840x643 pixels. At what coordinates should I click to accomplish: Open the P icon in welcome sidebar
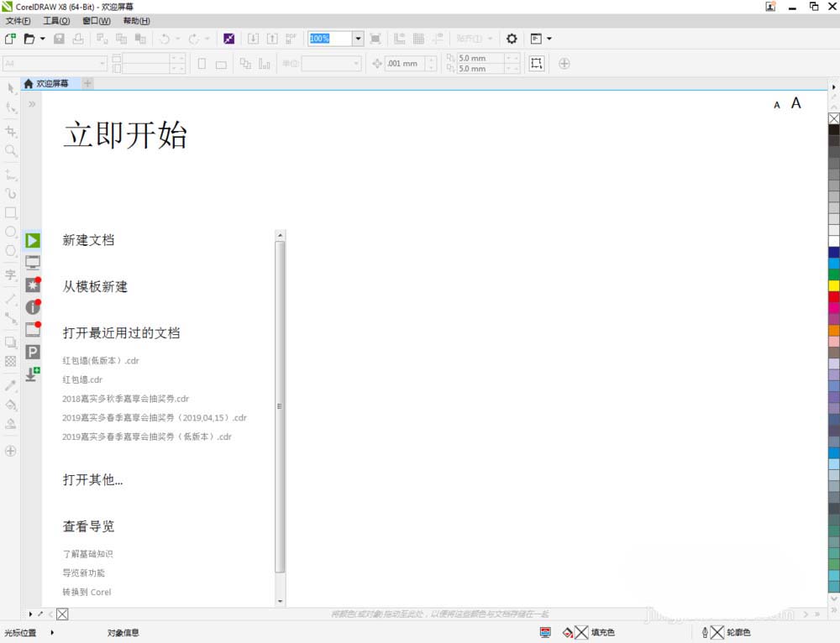point(33,352)
